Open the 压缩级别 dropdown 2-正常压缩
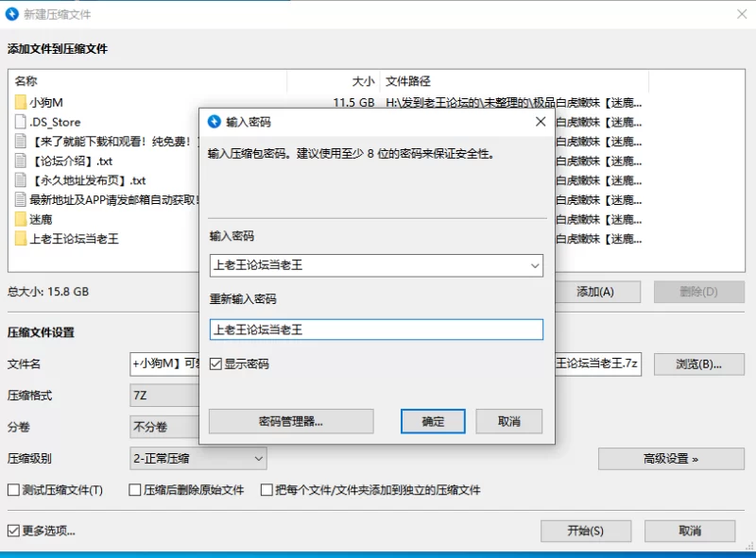 coord(198,458)
